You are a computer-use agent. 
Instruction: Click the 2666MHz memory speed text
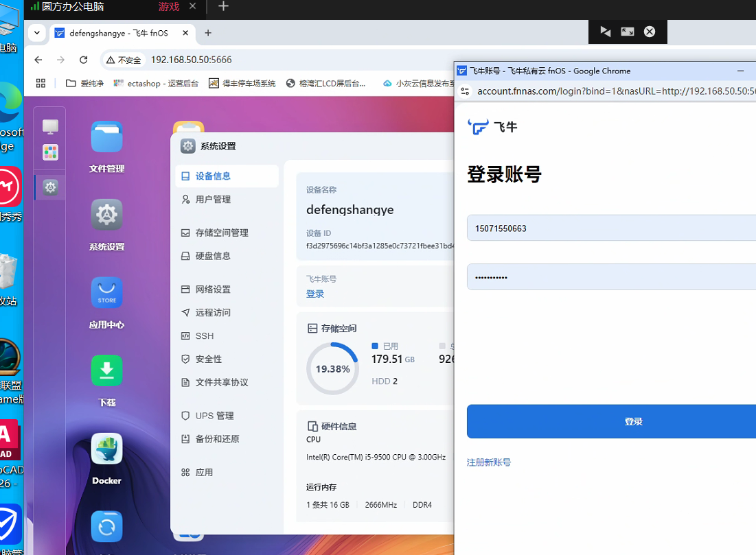(381, 505)
